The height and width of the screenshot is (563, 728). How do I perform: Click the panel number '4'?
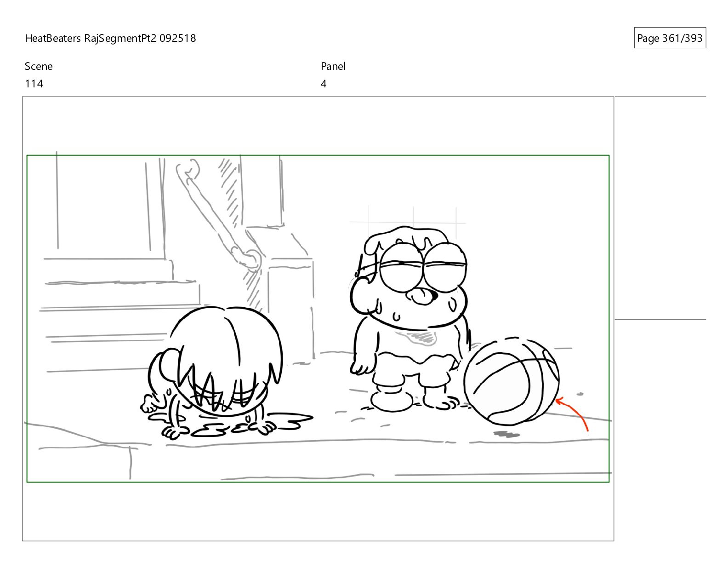(324, 84)
